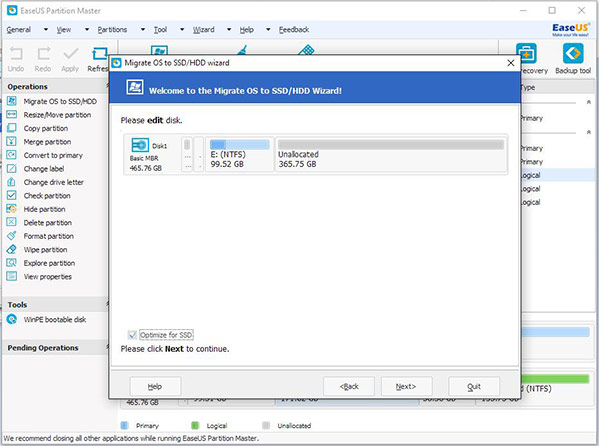Select the Unallocated 365.75 GB block
This screenshot has height=446, width=599.
[391, 154]
